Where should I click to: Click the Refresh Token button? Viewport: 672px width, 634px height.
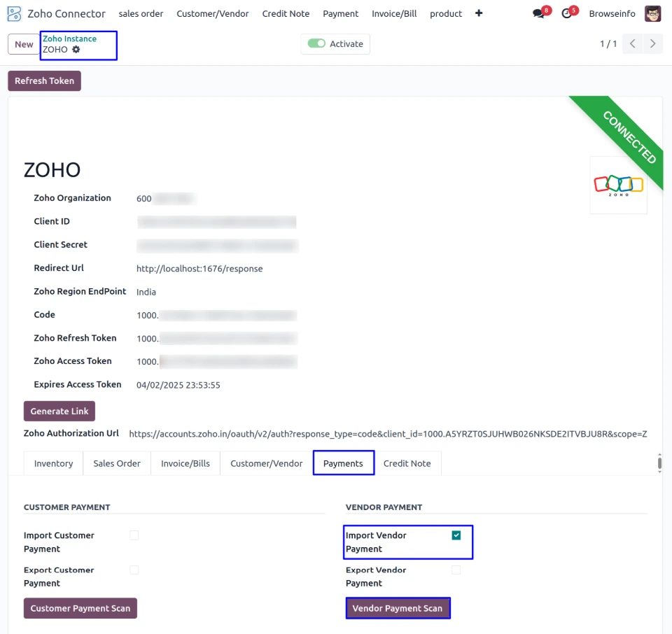(45, 81)
